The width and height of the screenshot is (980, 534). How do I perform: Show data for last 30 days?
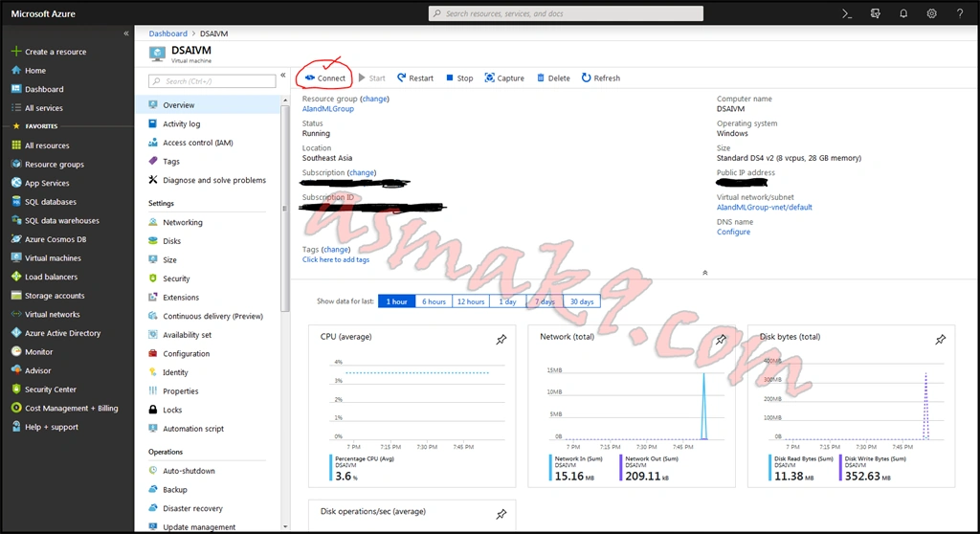pyautogui.click(x=582, y=301)
